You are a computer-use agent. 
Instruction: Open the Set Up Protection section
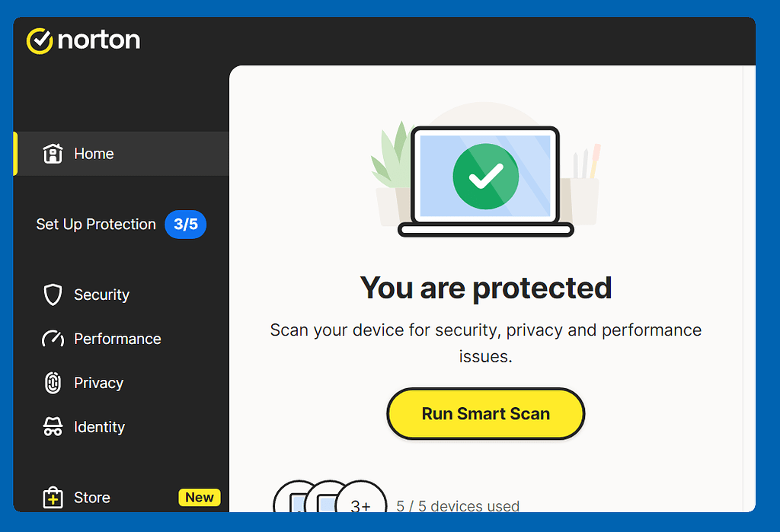click(96, 225)
